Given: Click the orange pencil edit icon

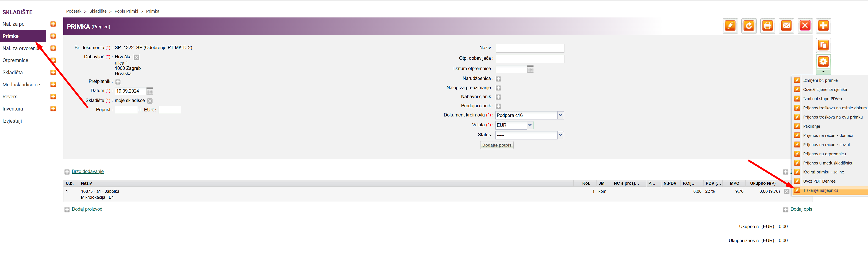Looking at the screenshot, I should click(730, 26).
